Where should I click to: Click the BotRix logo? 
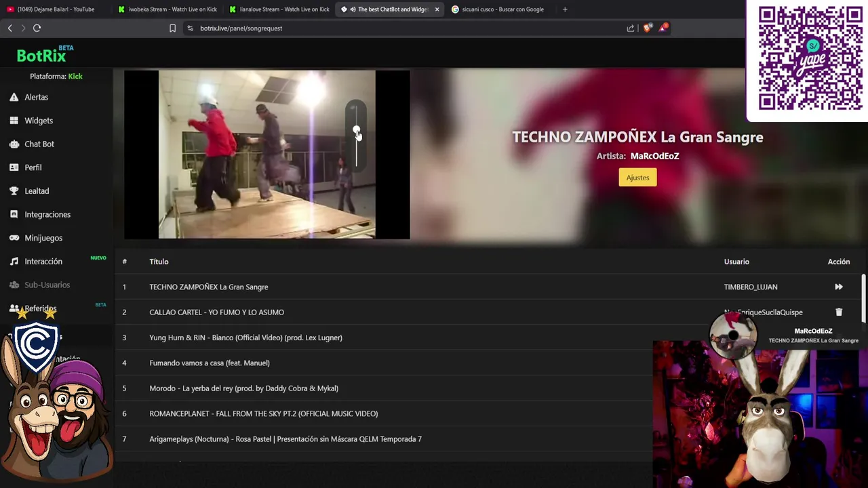pos(45,54)
